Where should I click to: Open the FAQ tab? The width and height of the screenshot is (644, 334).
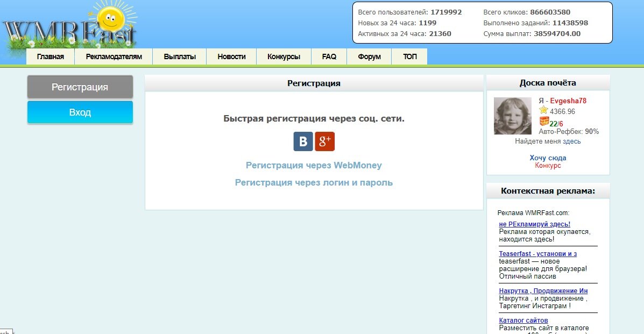329,56
